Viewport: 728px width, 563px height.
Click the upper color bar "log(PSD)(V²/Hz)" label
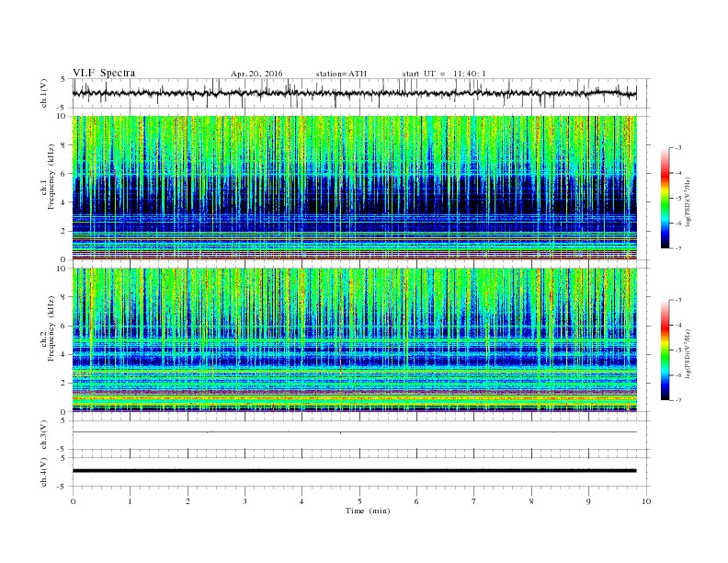pos(689,201)
